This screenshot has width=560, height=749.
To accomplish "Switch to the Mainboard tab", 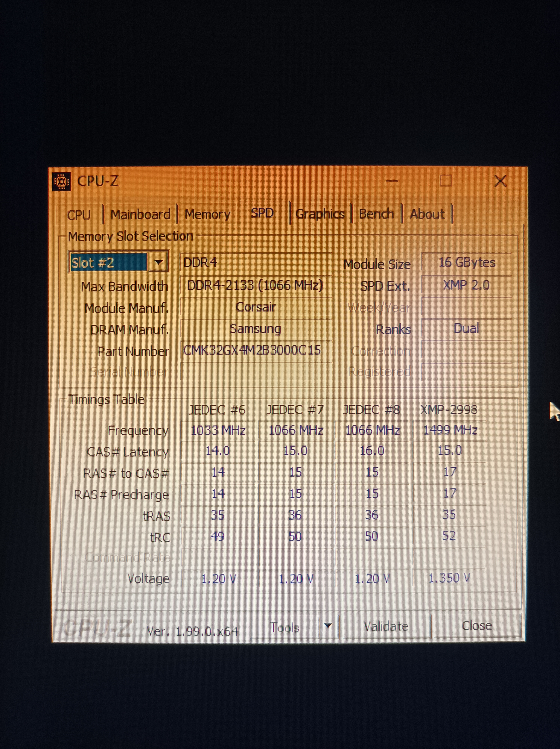I will coord(140,214).
